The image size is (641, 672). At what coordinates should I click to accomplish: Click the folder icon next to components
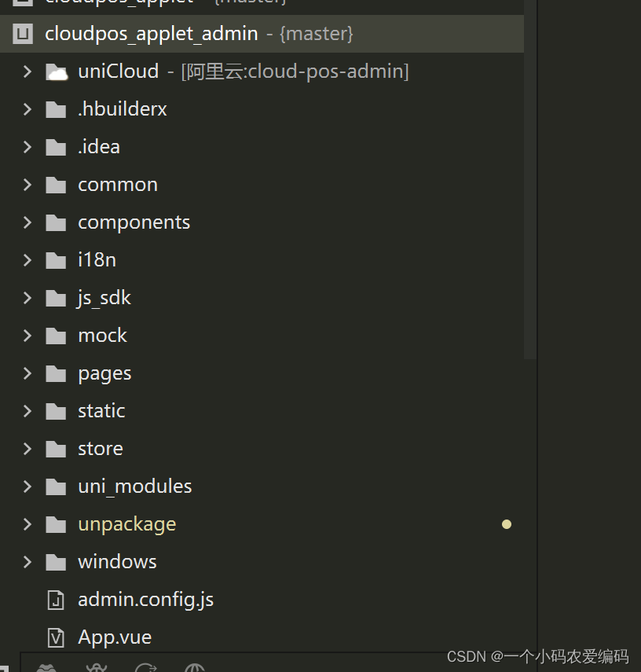[x=56, y=222]
